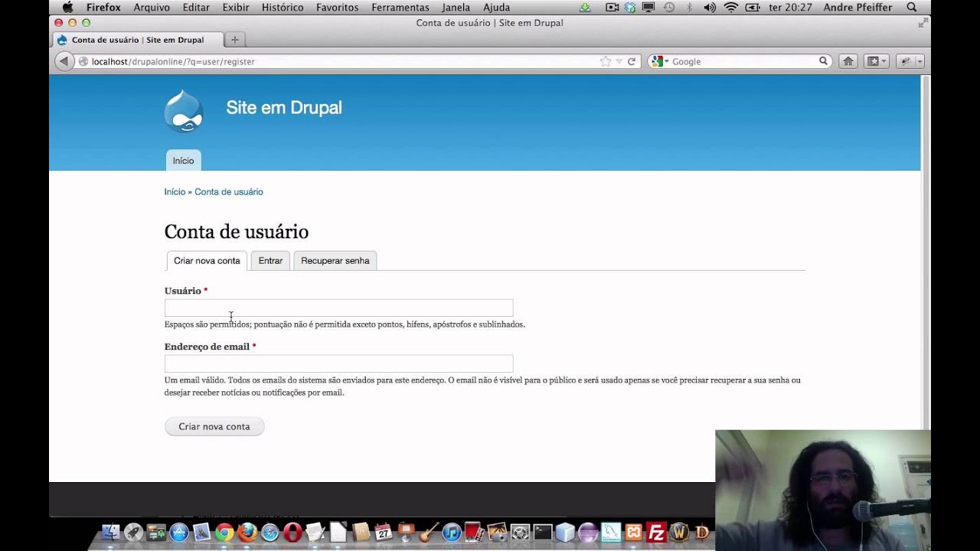This screenshot has height=551, width=980.
Task: Submit the Criar nova conta button
Action: click(x=214, y=426)
